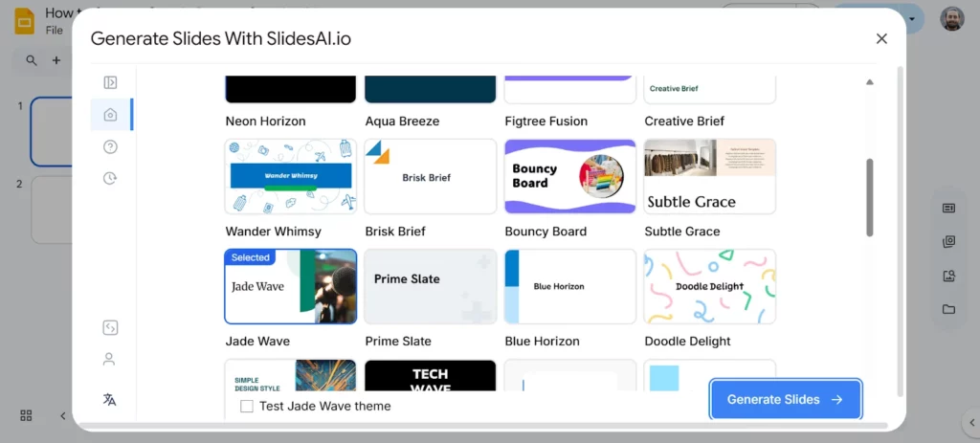Select the Subtle Grace theme thumbnail
Viewport: 980px width, 443px height.
[709, 177]
